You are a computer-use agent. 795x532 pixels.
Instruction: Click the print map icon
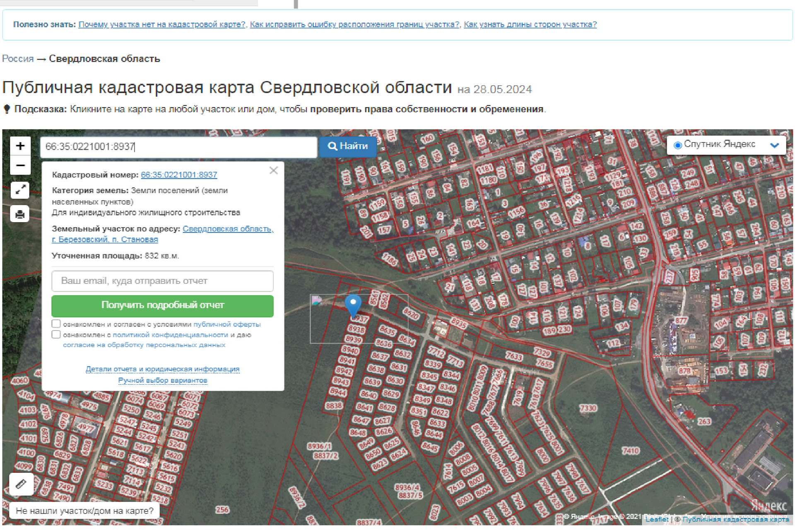point(20,214)
